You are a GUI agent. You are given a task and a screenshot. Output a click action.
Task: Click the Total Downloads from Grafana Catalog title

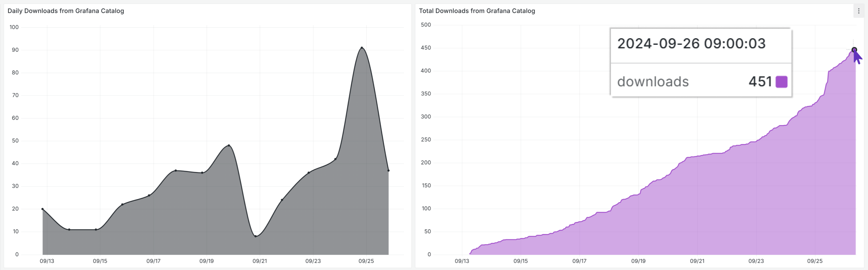(x=477, y=11)
